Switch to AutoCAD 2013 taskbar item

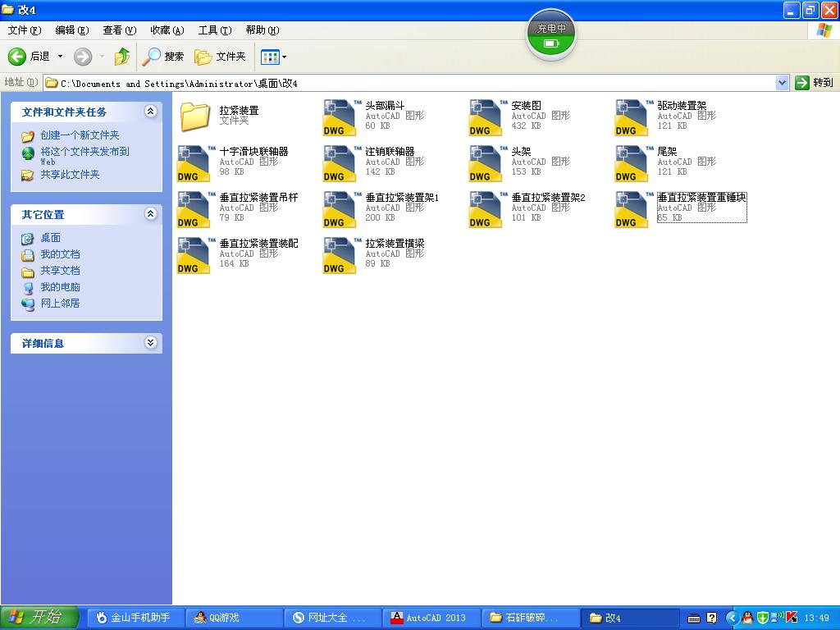431,618
